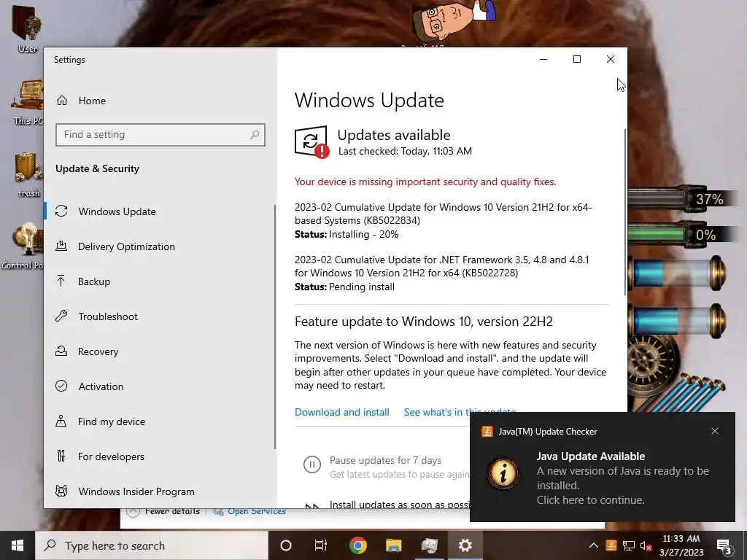This screenshot has height=560, width=747.
Task: Click the Cortana circle icon
Action: pyautogui.click(x=285, y=545)
